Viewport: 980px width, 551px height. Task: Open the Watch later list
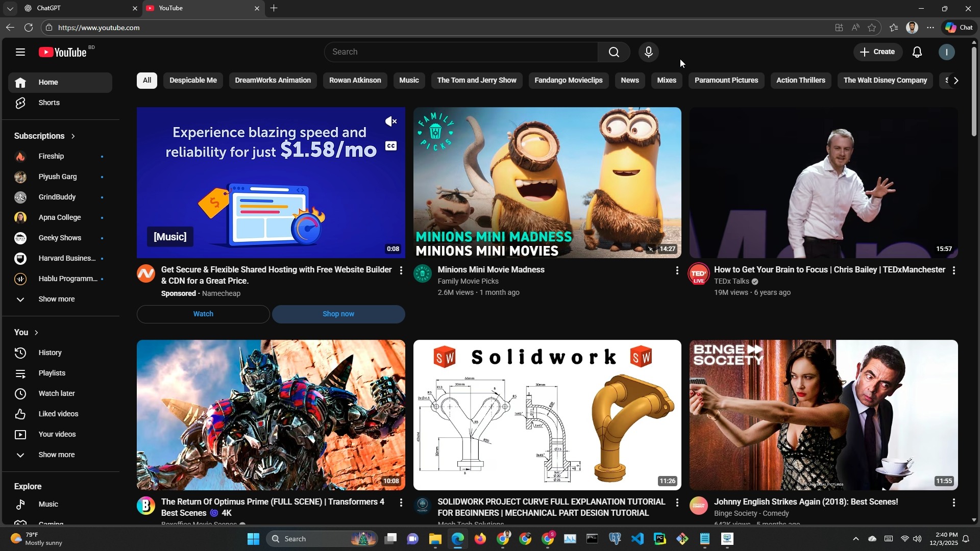pyautogui.click(x=56, y=393)
